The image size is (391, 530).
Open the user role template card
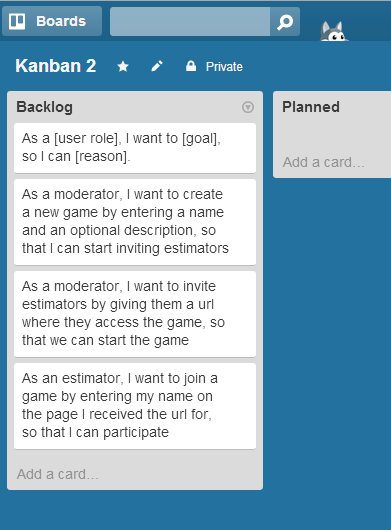coord(135,148)
